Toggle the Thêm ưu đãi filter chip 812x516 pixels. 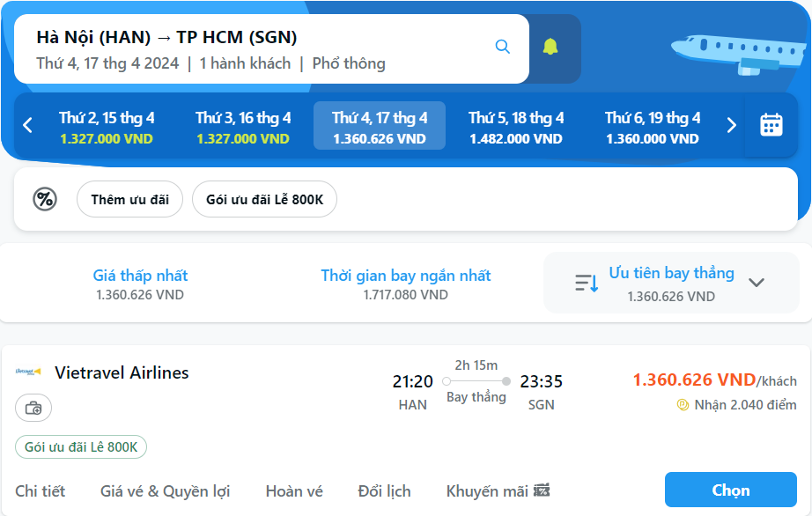129,199
